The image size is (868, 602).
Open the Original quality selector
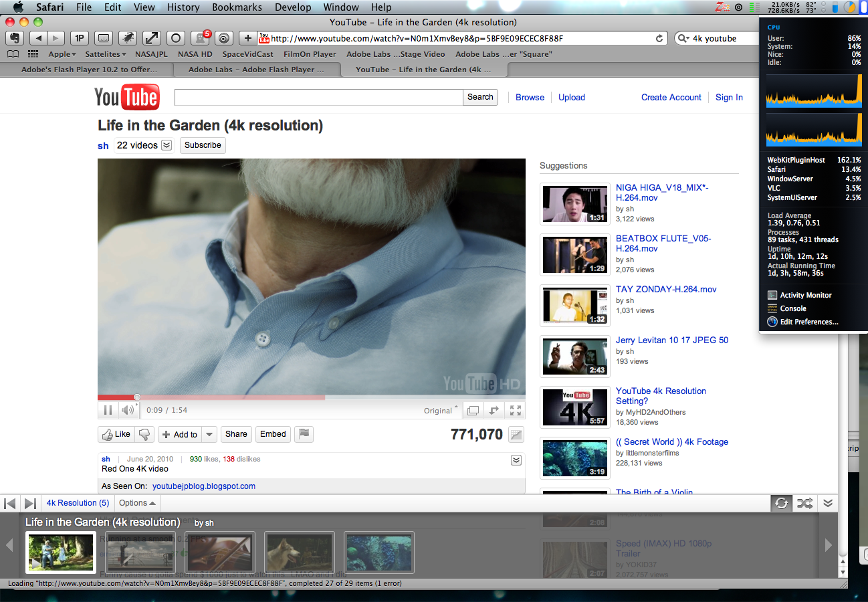coord(441,411)
